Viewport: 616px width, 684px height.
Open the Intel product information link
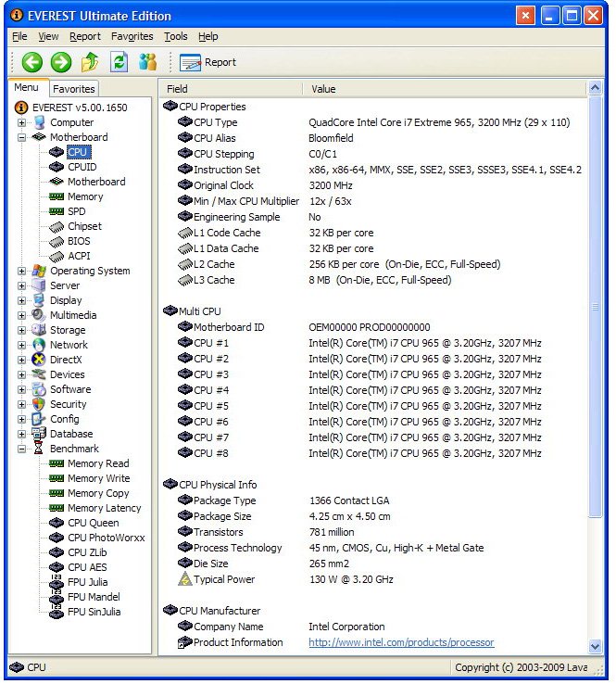tap(401, 642)
